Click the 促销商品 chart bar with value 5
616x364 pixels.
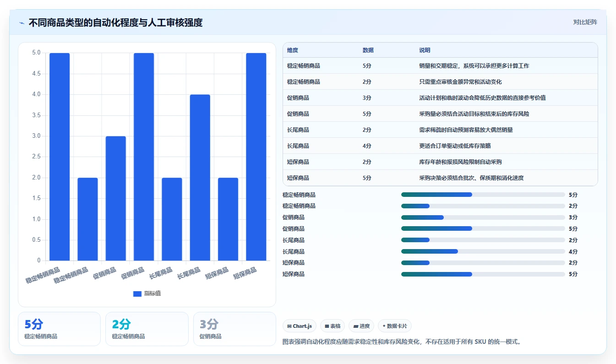coord(144,157)
